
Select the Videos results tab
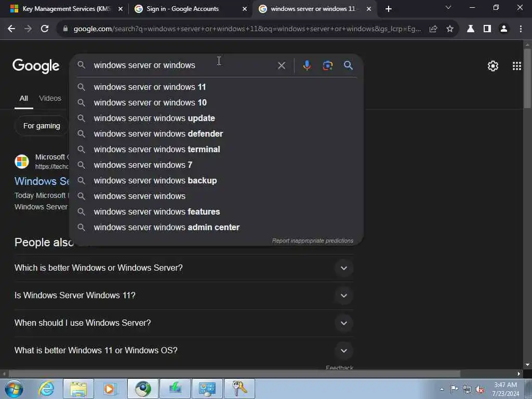click(50, 98)
